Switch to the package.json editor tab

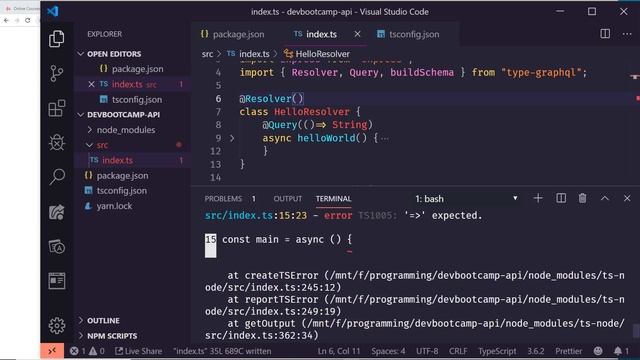[x=233, y=34]
